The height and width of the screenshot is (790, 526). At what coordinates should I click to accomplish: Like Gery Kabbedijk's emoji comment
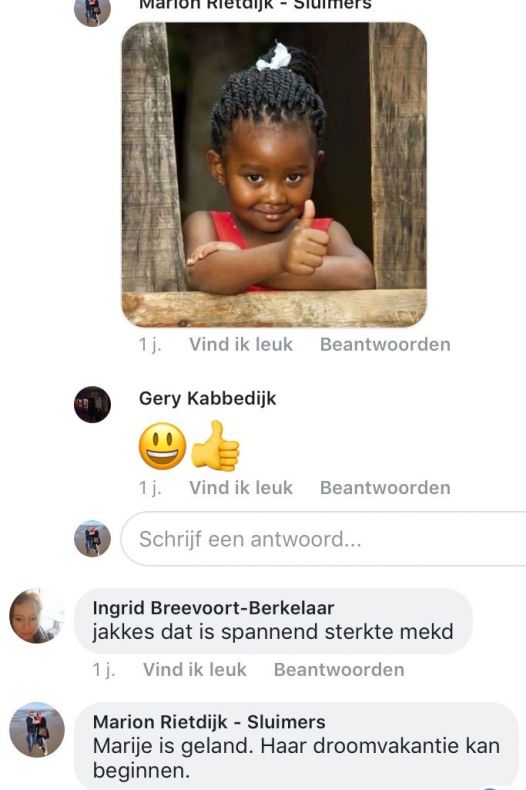pyautogui.click(x=241, y=488)
